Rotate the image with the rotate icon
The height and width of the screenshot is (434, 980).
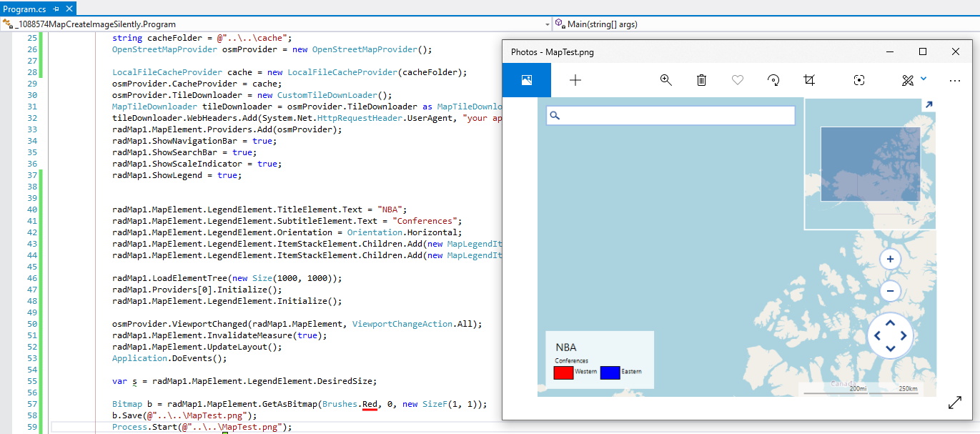coord(773,80)
